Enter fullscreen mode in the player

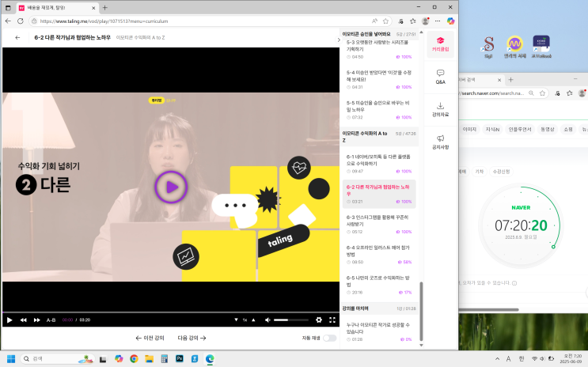(x=332, y=320)
